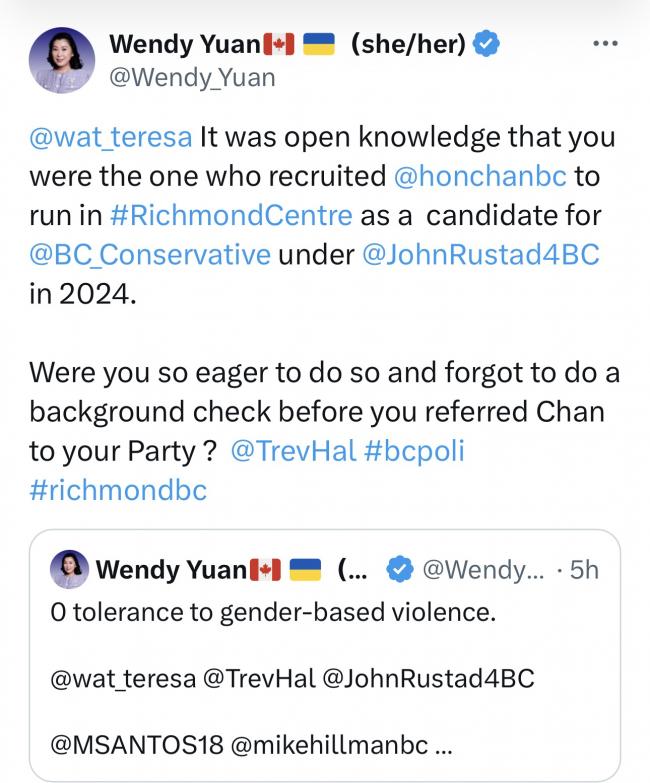Image resolution: width=650 pixels, height=783 pixels.
Task: Click the Ukraine flag emoji in the header
Action: coord(317,44)
